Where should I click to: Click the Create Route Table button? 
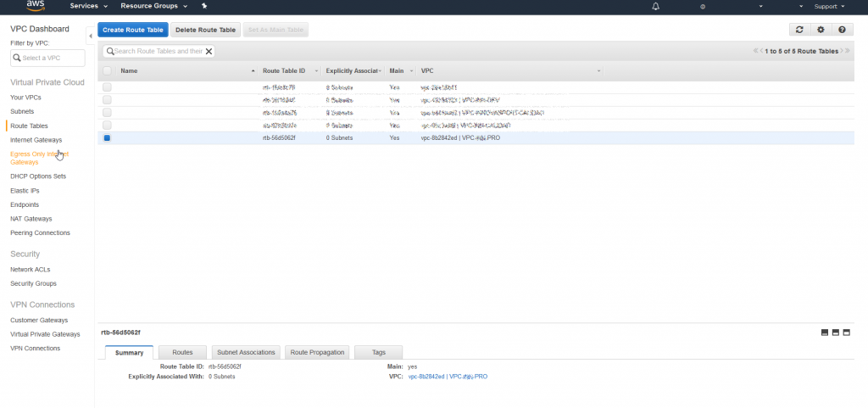point(133,30)
